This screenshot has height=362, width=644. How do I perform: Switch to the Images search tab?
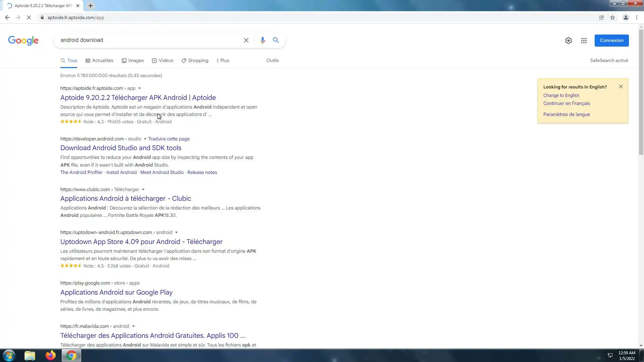133,61
